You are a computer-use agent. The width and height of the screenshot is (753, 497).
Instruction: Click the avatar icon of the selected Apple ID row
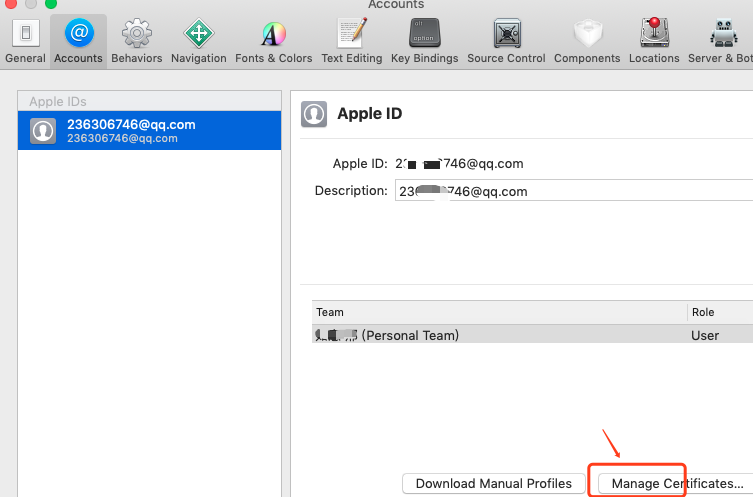(43, 131)
